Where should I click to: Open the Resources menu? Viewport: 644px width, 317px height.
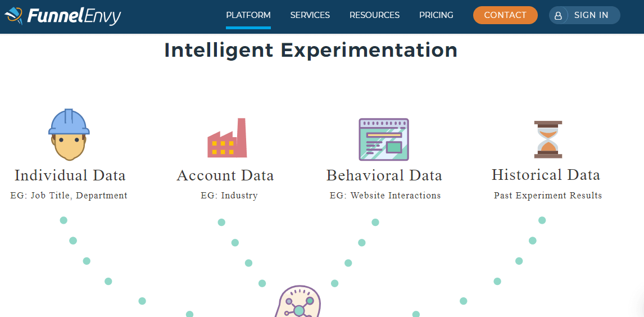375,15
